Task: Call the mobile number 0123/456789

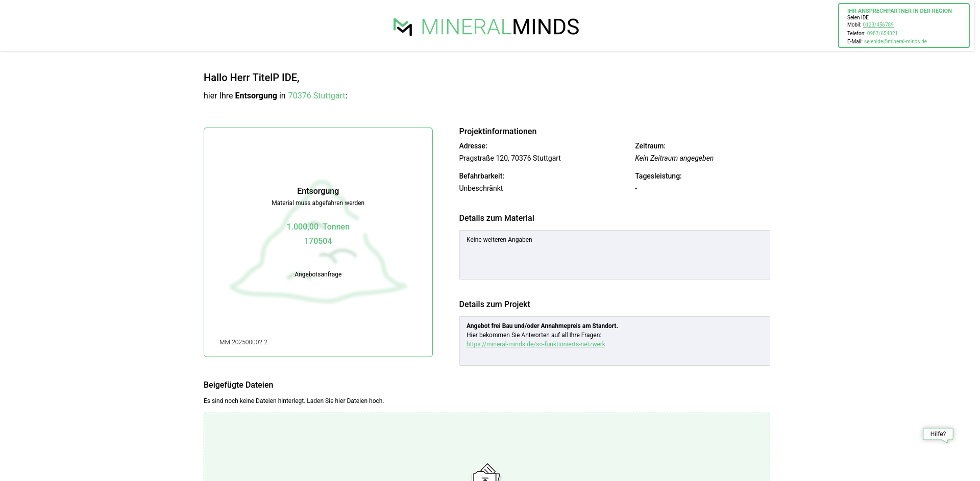Action: tap(878, 25)
